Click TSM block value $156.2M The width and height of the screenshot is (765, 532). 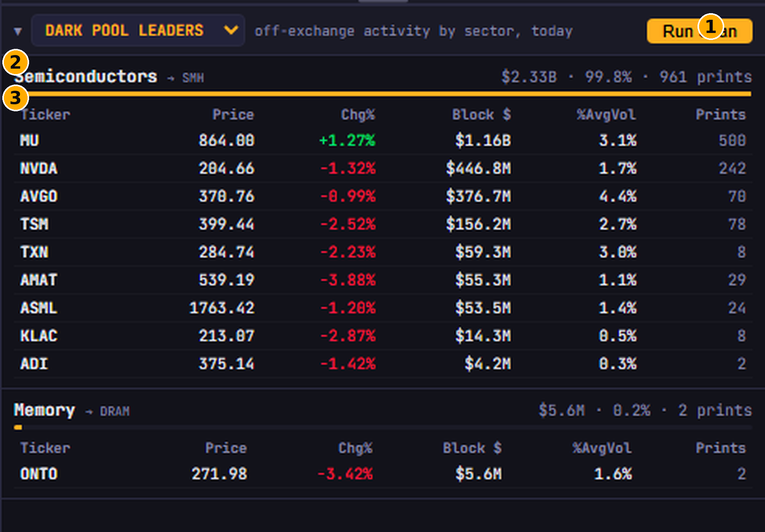tap(478, 224)
